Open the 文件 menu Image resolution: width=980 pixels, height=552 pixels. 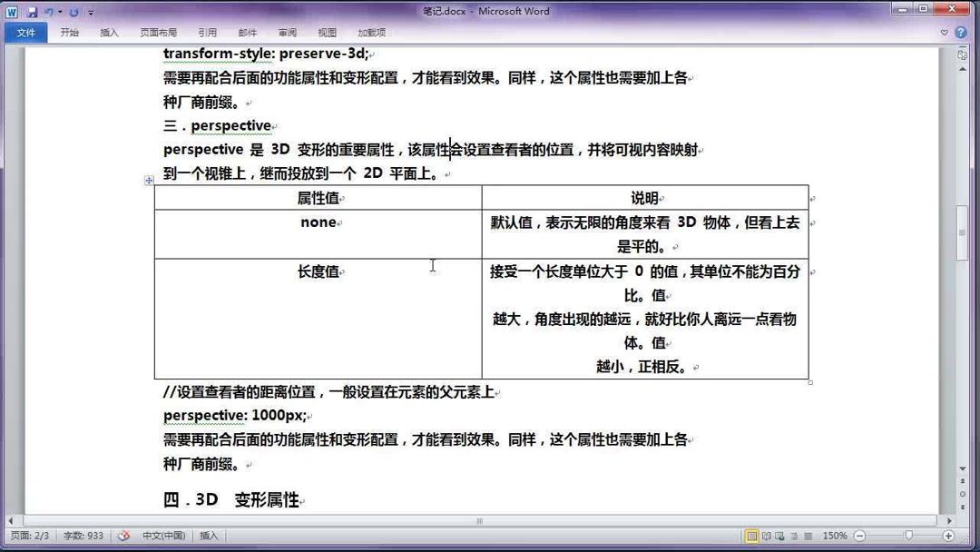pos(24,31)
